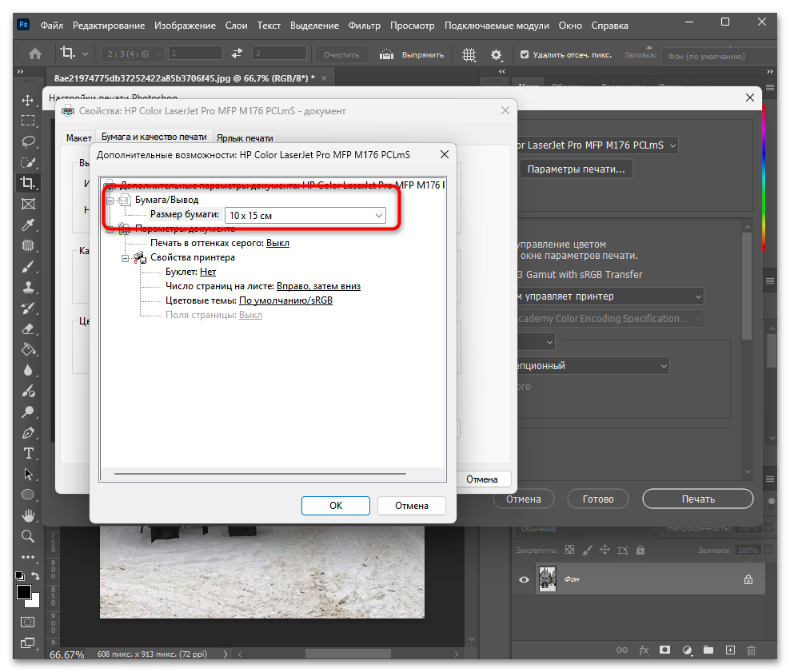The height and width of the screenshot is (672, 790).
Task: Collapse the Бумага/Вывод tree node
Action: (110, 201)
